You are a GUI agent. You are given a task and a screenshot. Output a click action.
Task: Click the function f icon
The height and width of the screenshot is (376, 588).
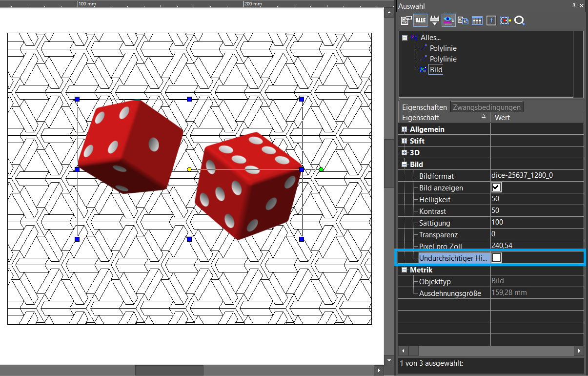coord(491,21)
